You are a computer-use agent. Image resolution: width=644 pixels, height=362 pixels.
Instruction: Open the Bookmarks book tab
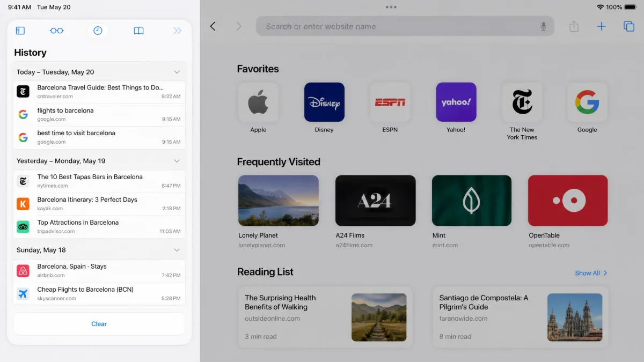click(138, 31)
